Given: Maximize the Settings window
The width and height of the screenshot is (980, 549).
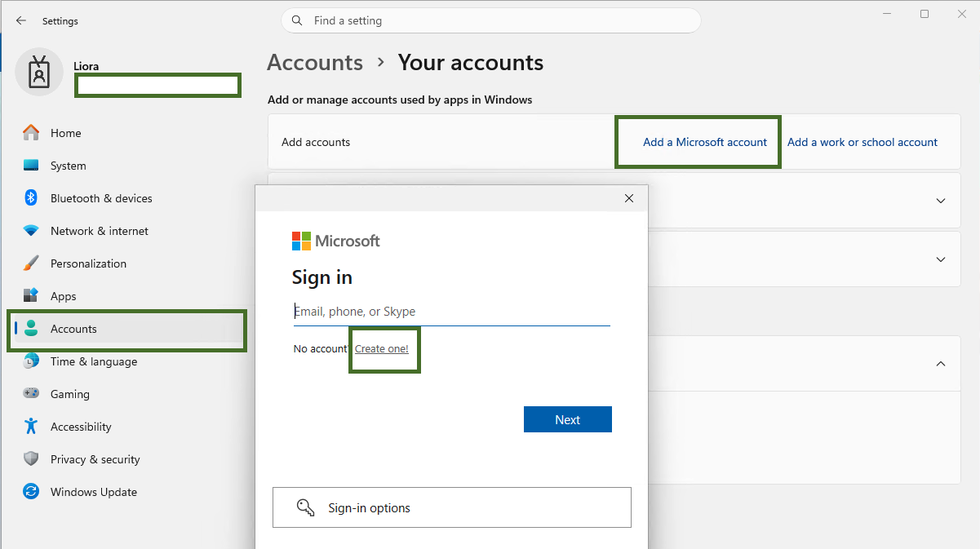Looking at the screenshot, I should tap(925, 14).
